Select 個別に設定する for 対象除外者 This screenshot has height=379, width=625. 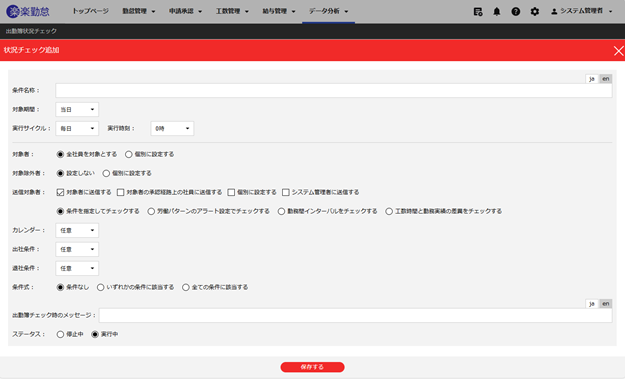point(106,173)
